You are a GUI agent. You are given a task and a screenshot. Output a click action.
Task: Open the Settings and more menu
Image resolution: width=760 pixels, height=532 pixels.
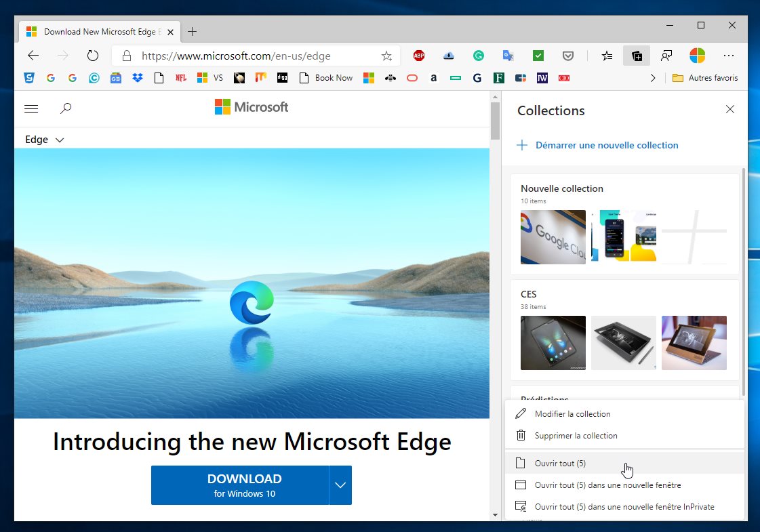(x=729, y=56)
